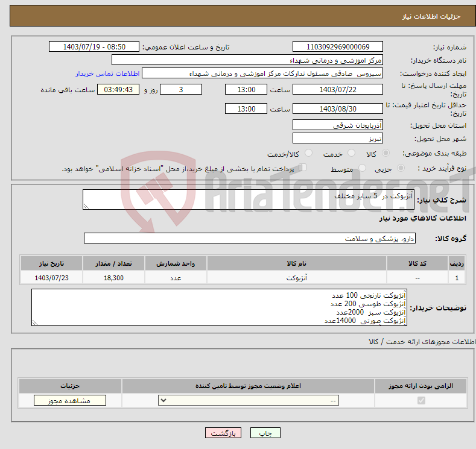
Task: Click the اطلاعات مجوزهای ارائه خدمت / کالا heading
Action: 422,342
